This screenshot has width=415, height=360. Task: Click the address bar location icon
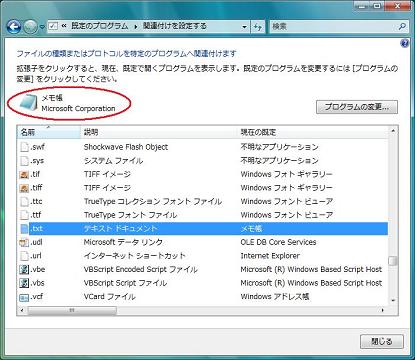pyautogui.click(x=53, y=26)
